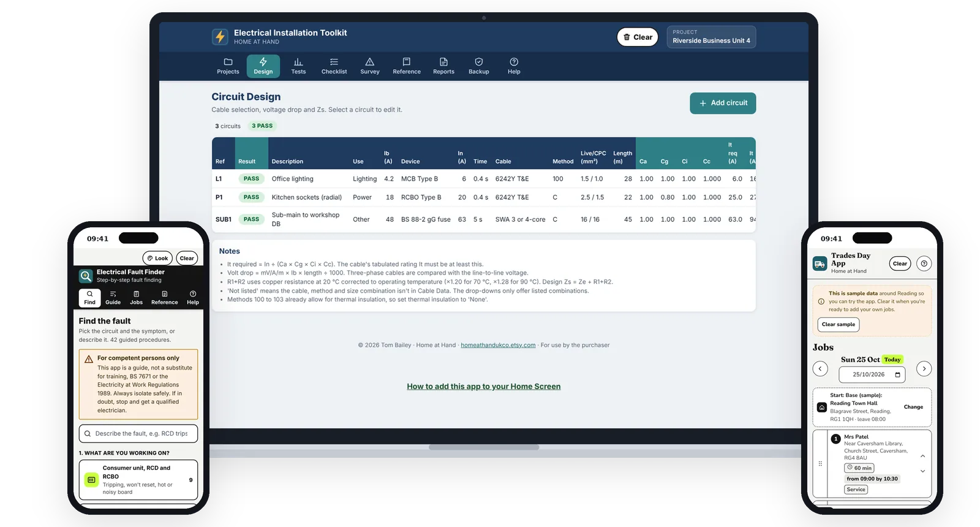
Task: Click the Trades Day App help icon
Action: tap(924, 263)
